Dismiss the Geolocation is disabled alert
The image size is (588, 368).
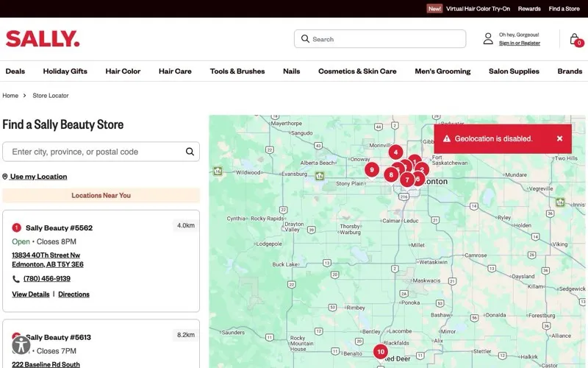point(559,138)
